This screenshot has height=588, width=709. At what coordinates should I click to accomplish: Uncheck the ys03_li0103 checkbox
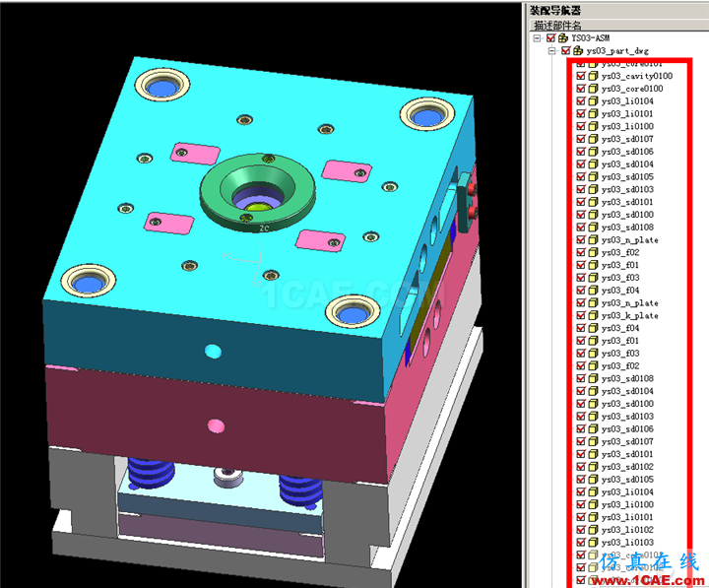click(x=581, y=543)
